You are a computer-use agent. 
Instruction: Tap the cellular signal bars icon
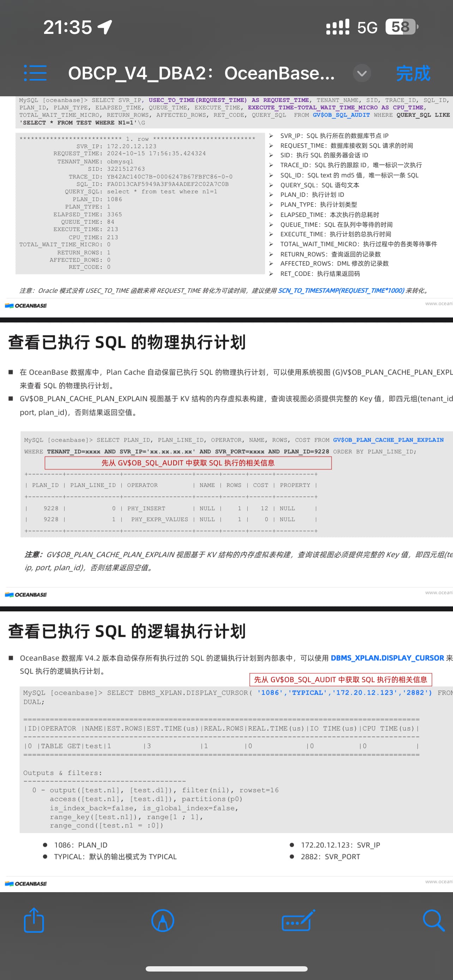click(337, 27)
